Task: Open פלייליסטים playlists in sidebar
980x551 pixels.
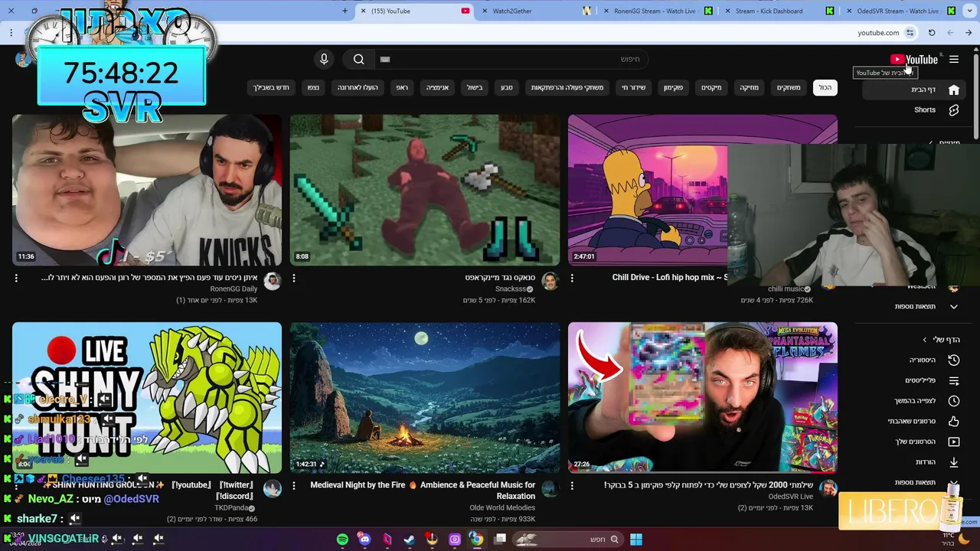Action: click(916, 380)
